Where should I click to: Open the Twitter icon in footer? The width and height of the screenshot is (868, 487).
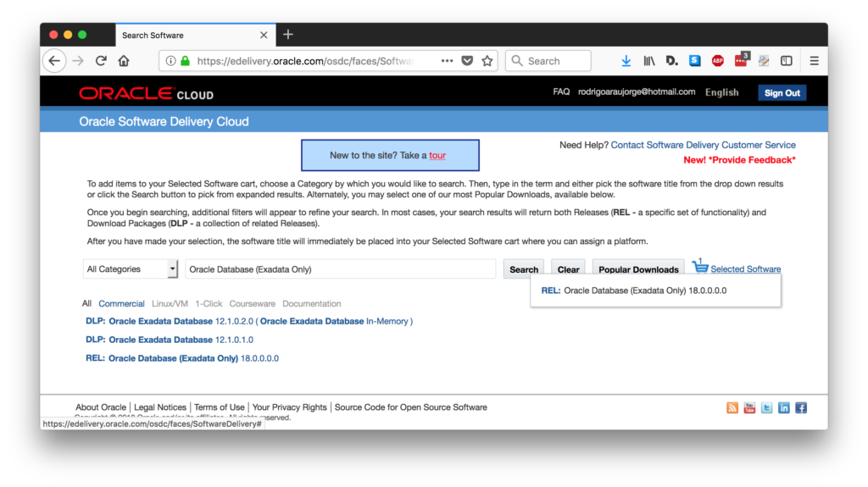point(766,408)
